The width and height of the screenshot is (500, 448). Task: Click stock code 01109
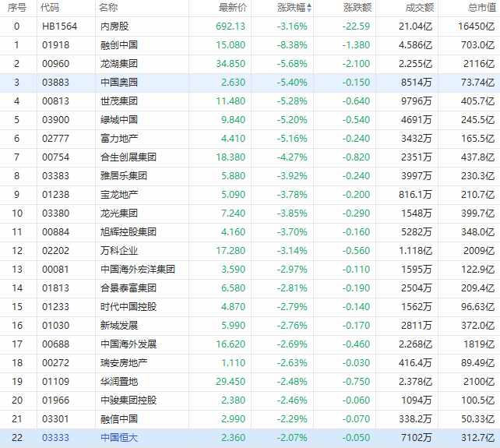click(55, 382)
